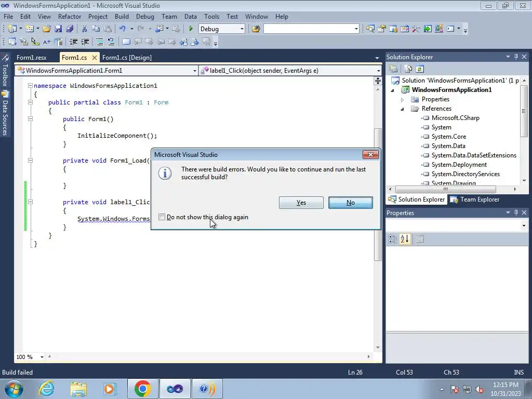
Task: Click the Comment selected lines icon
Action: point(99,42)
